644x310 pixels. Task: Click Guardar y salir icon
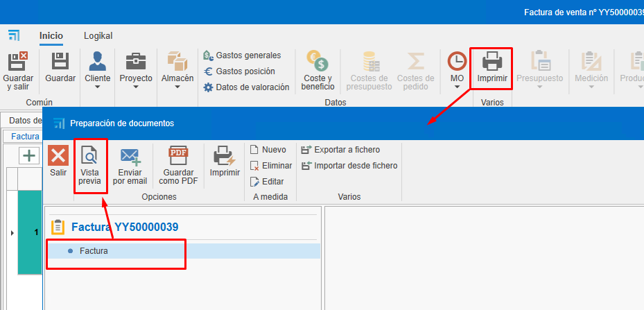click(x=18, y=61)
